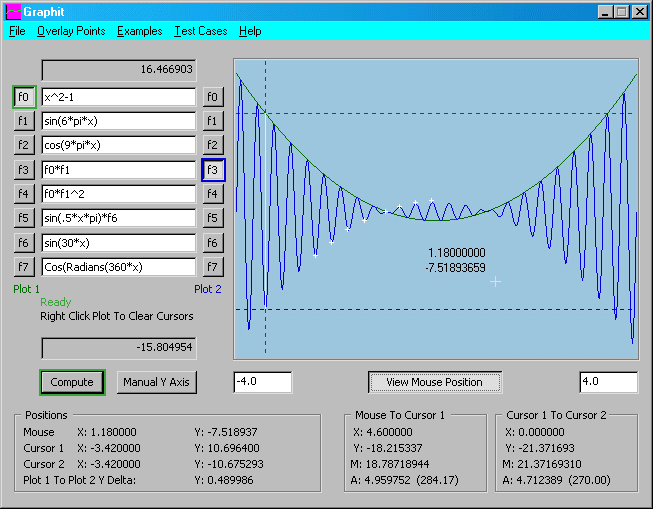
Task: Select f6 for Plot 1
Action: pos(24,243)
